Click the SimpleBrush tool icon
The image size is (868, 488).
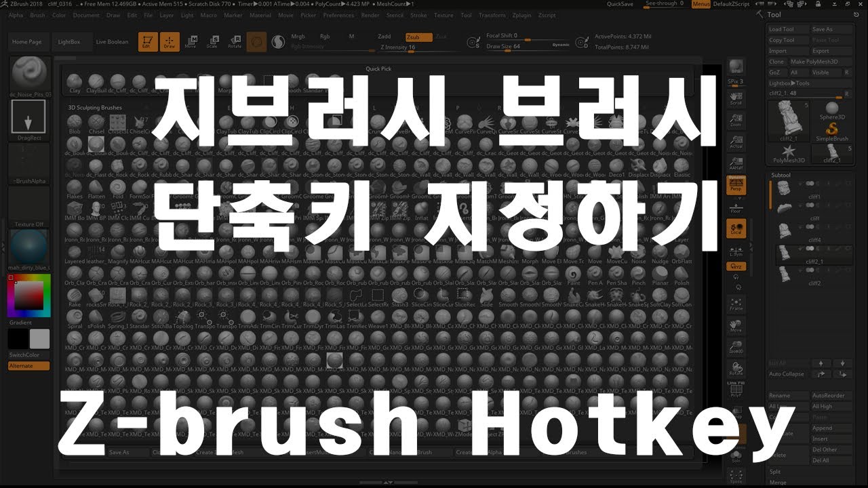[833, 132]
